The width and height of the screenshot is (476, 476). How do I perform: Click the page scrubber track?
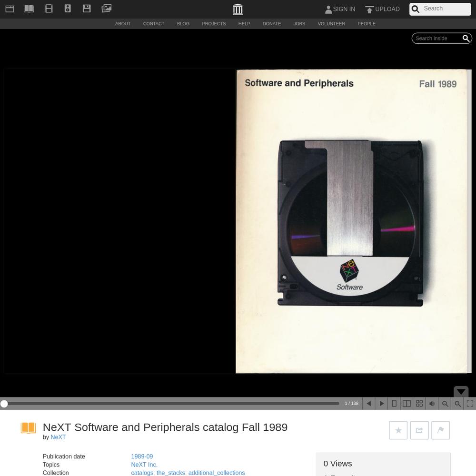click(171, 404)
